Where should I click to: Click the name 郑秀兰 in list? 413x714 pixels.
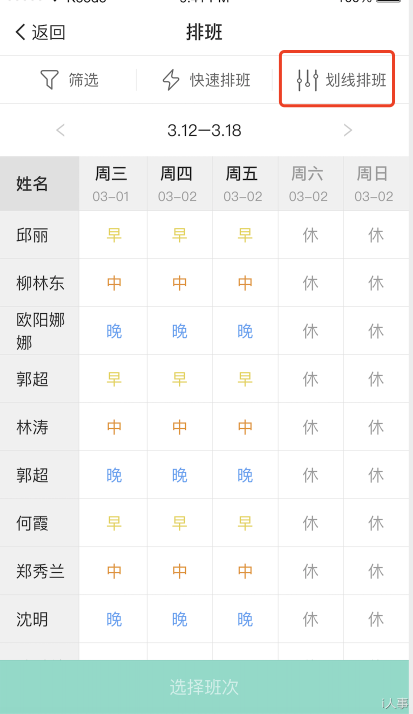tap(40, 571)
